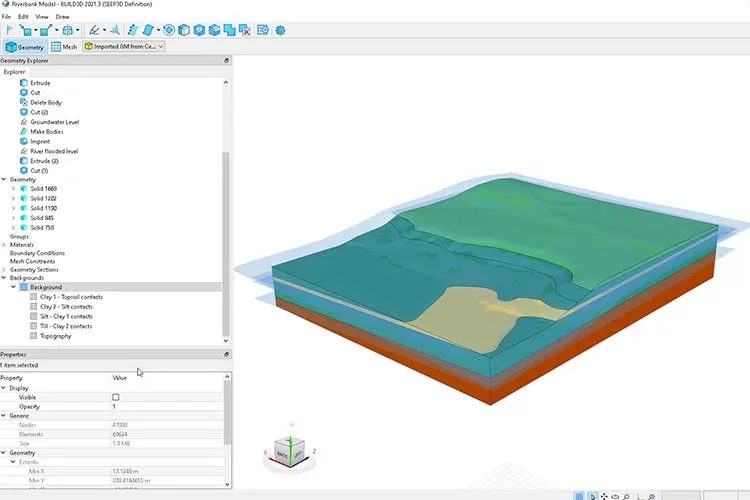Switch to Mesh mode button
The height and width of the screenshot is (500, 750).
tap(64, 46)
